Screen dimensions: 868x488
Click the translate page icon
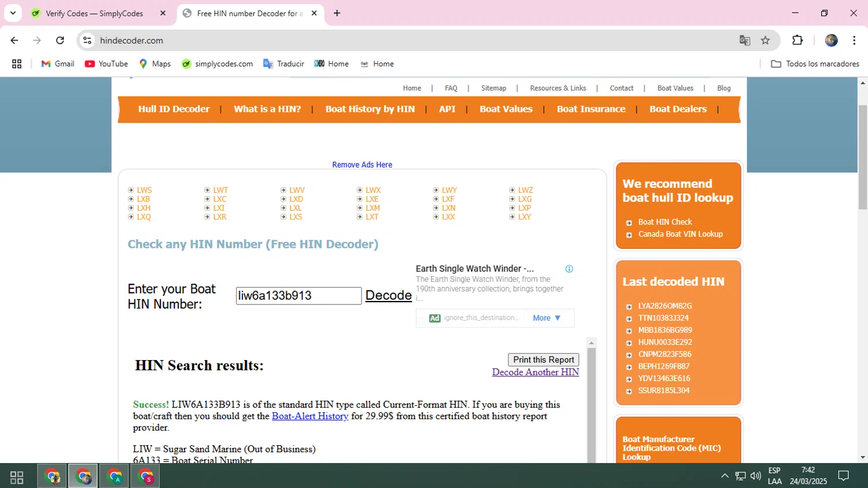pyautogui.click(x=745, y=41)
